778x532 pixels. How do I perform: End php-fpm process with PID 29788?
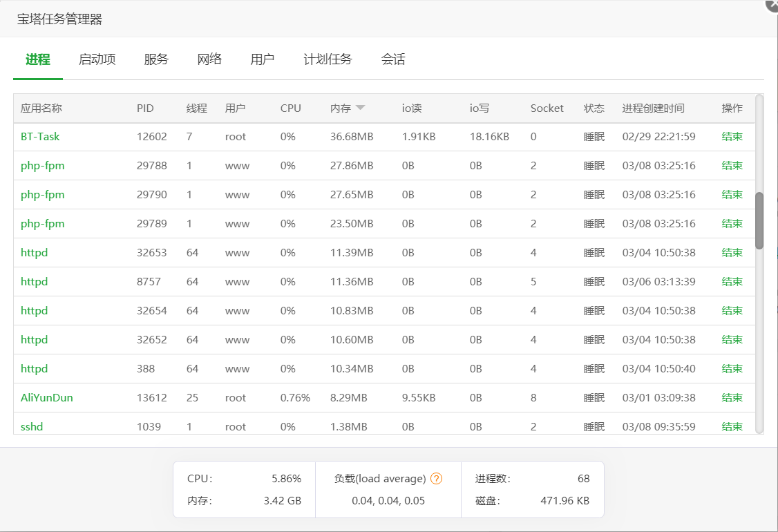732,166
